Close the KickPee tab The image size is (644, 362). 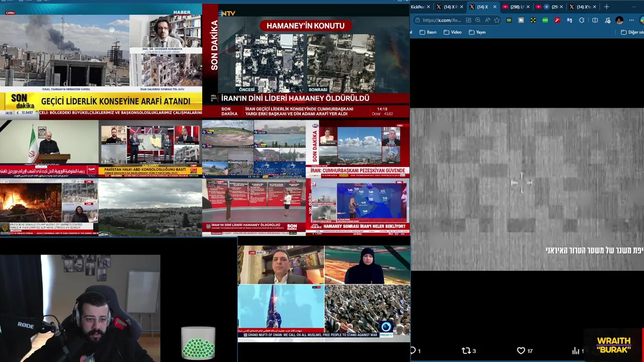(428, 7)
